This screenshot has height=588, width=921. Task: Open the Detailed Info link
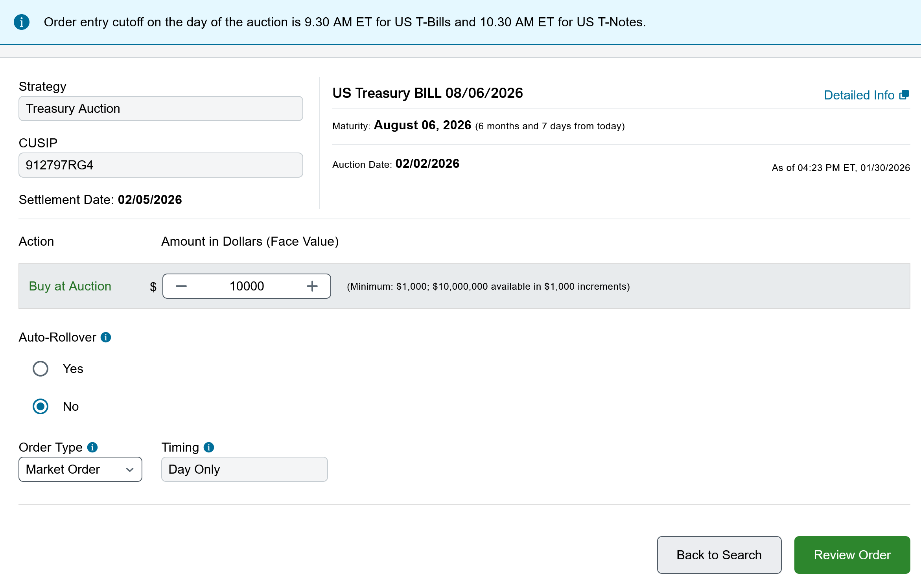[x=859, y=95]
